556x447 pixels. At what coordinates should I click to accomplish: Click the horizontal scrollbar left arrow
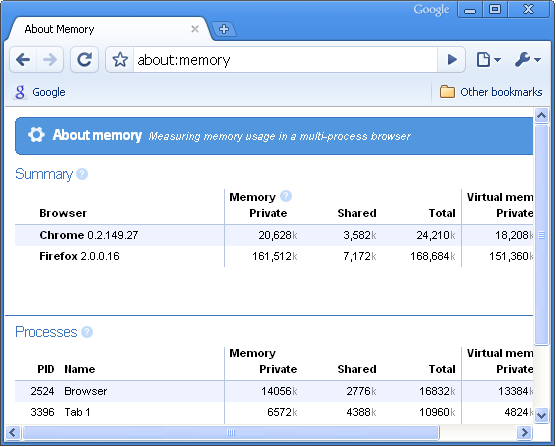[x=13, y=432]
